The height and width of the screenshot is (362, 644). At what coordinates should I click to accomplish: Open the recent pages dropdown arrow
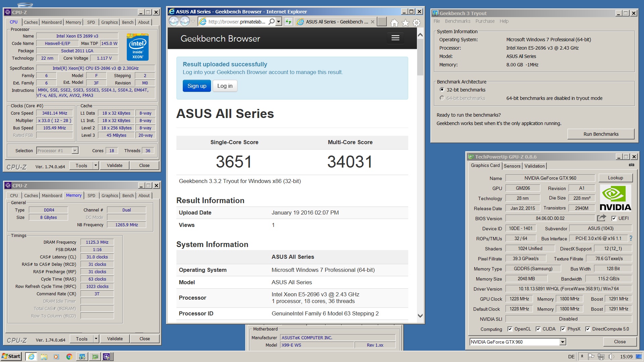pos(193,21)
